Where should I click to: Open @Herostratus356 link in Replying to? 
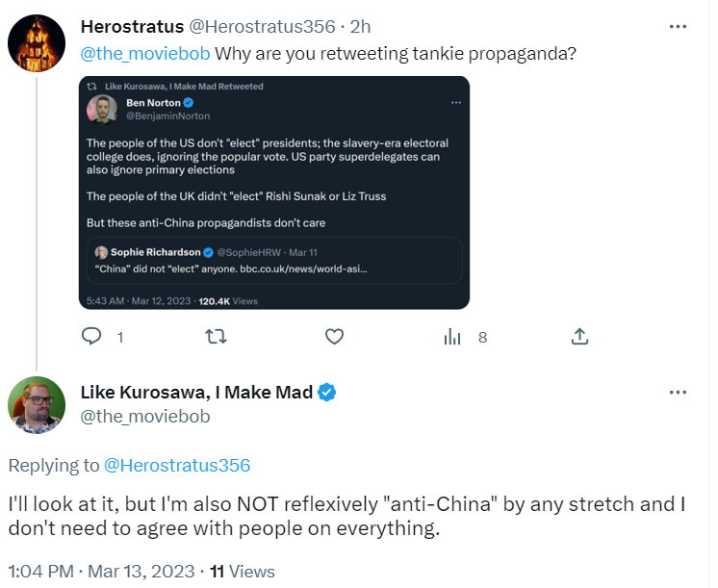[177, 466]
